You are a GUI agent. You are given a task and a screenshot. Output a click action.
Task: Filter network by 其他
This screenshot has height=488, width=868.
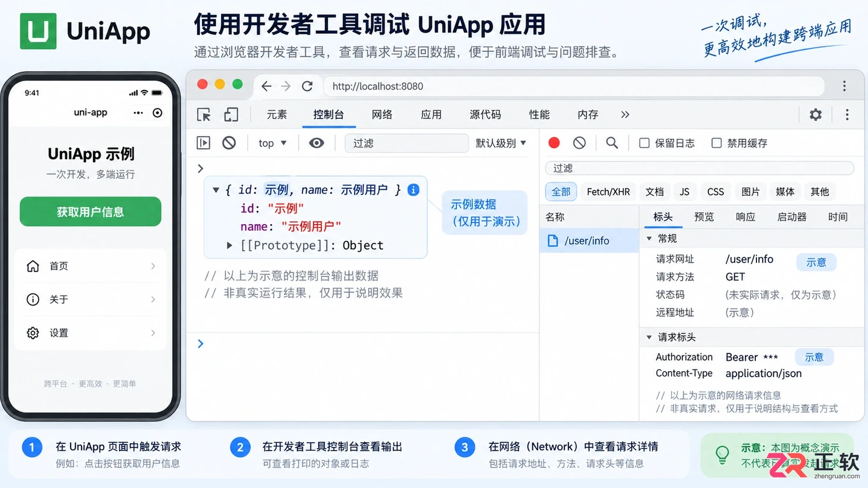820,192
